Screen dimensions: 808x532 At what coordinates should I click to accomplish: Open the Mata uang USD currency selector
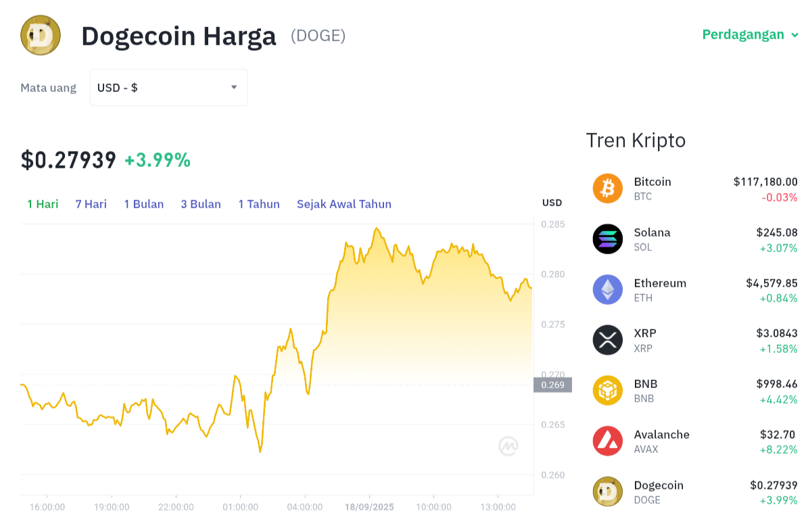168,88
